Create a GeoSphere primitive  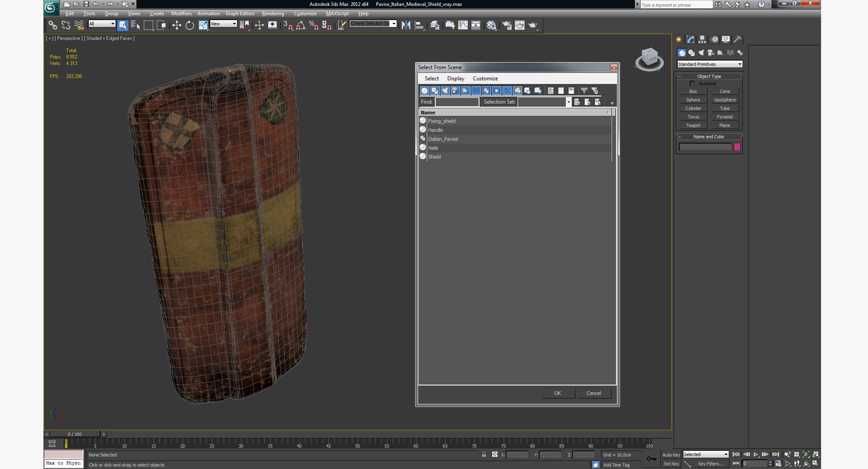click(725, 100)
